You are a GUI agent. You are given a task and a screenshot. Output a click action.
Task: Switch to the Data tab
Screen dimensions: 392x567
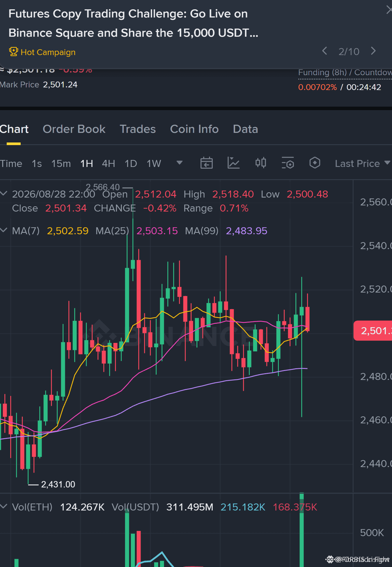coord(245,129)
